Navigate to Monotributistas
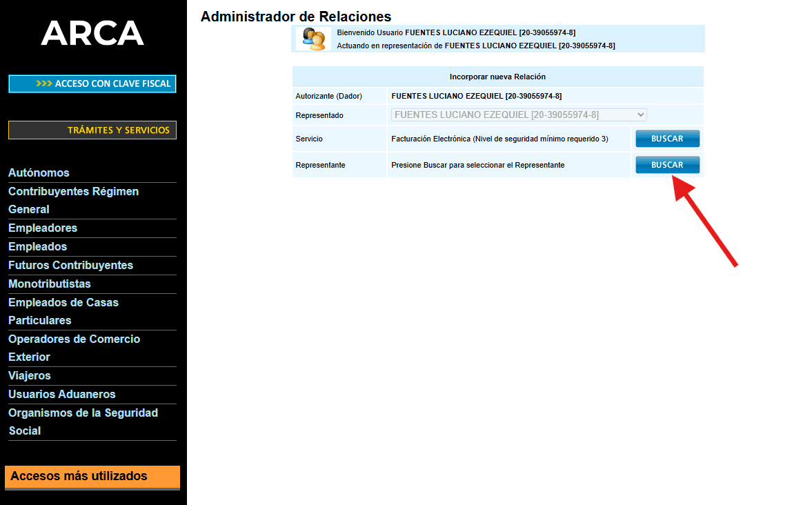 coord(50,284)
